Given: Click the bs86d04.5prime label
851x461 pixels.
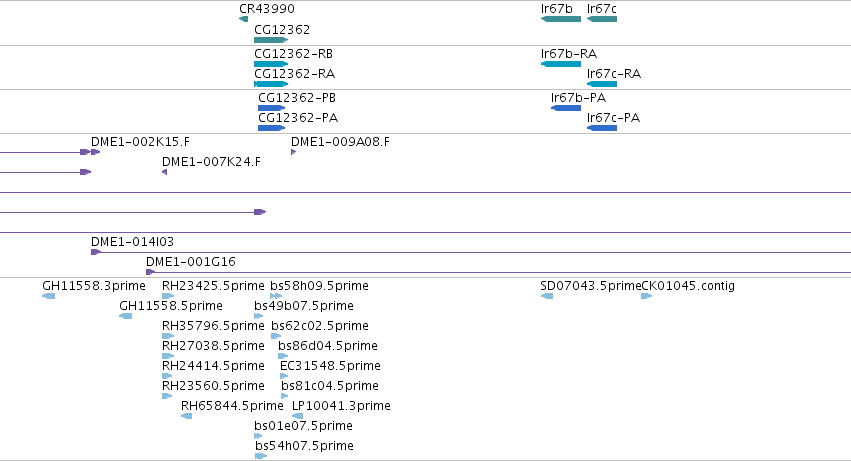Looking at the screenshot, I should pyautogui.click(x=328, y=346).
